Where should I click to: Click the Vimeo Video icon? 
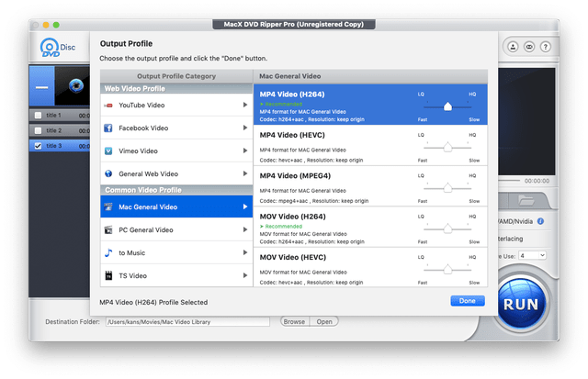[x=108, y=150]
